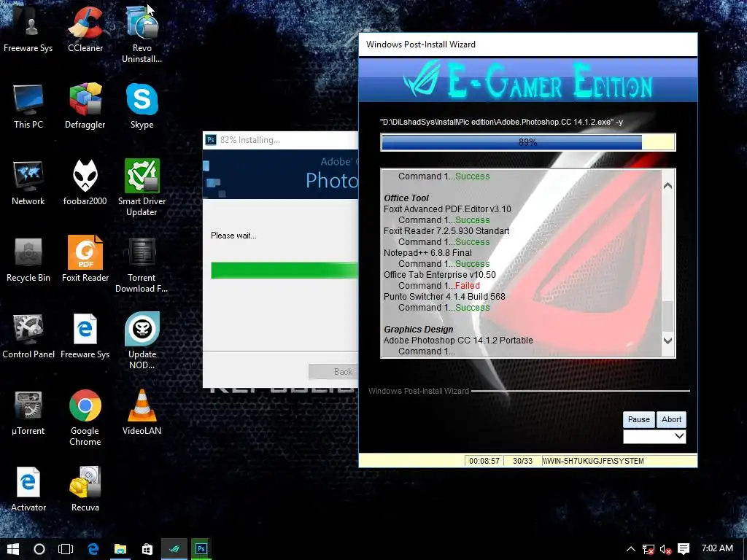Launch Microsoft Edge from the taskbar
The height and width of the screenshot is (560, 747).
(x=93, y=549)
